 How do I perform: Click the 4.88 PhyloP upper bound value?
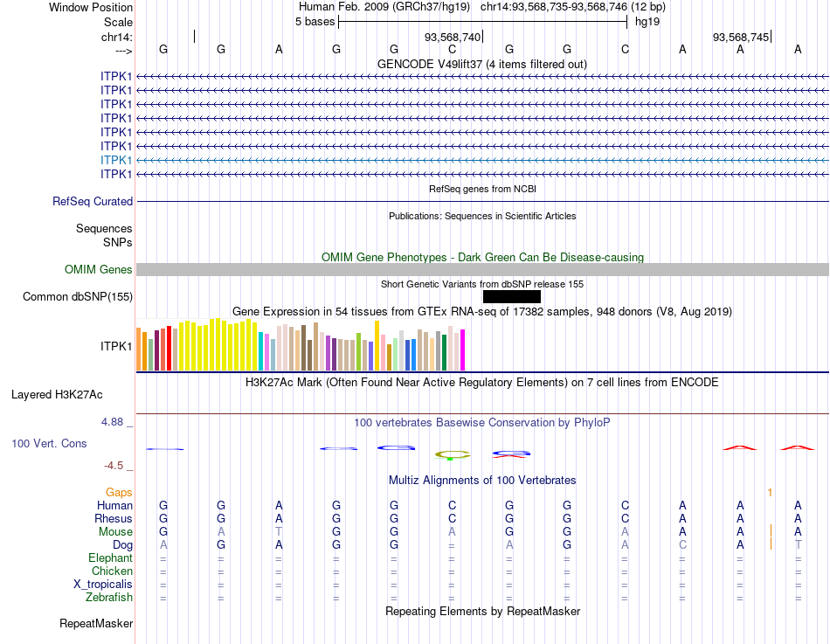112,421
